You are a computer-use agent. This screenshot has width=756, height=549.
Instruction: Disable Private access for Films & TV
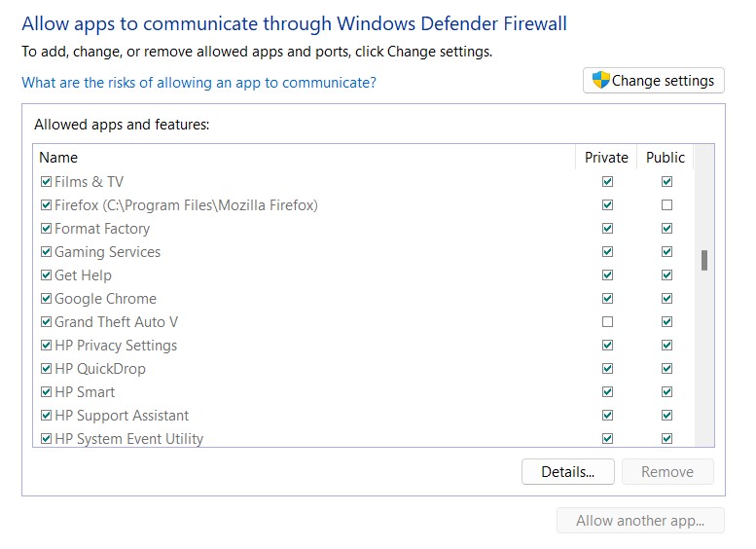[x=608, y=182]
